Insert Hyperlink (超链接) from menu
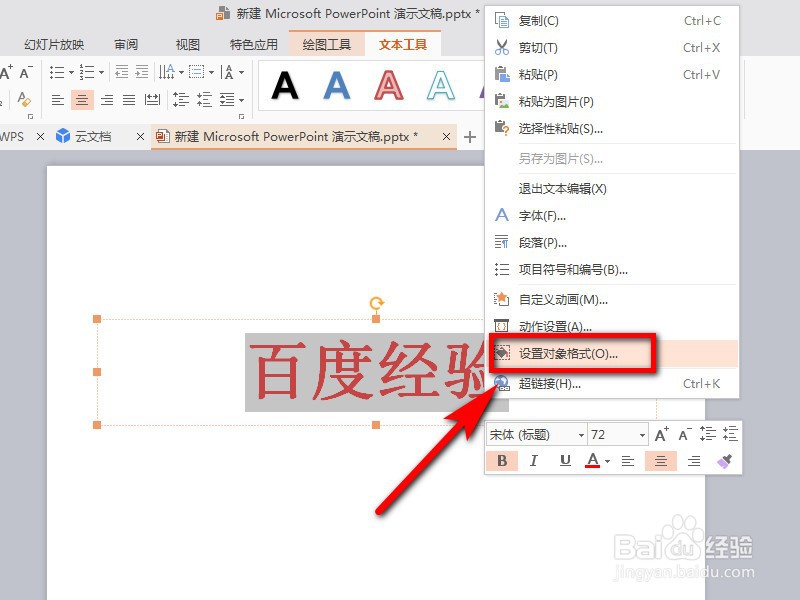The height and width of the screenshot is (600, 800). tap(611, 384)
